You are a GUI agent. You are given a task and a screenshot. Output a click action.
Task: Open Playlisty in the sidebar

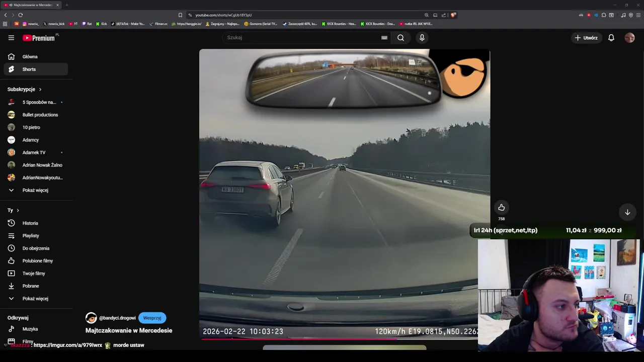tap(36, 236)
